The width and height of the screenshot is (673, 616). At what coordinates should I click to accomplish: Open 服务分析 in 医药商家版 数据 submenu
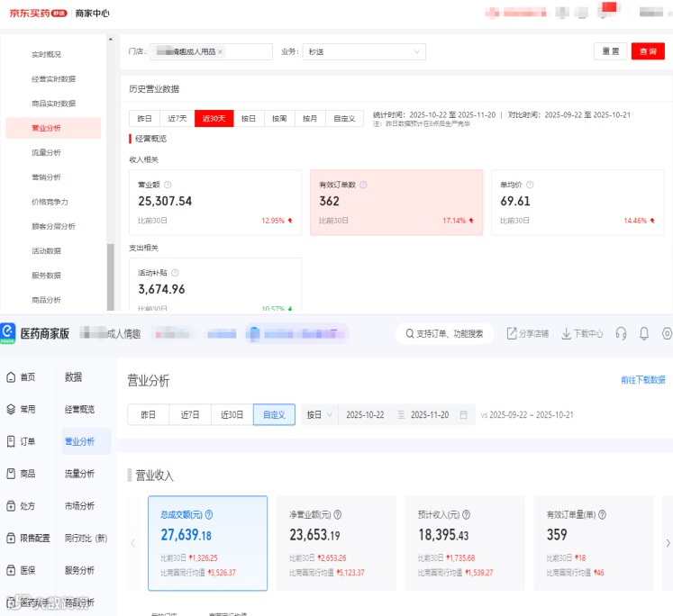[x=79, y=570]
